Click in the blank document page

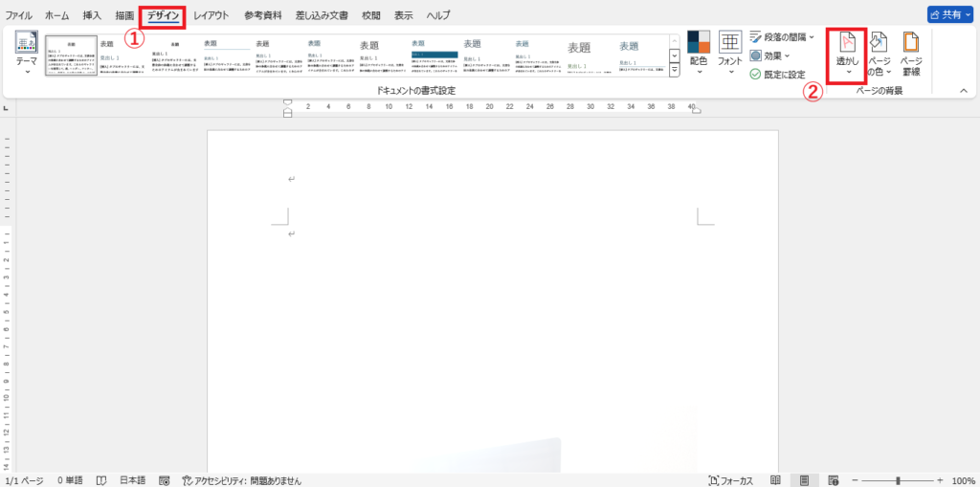tap(493, 301)
